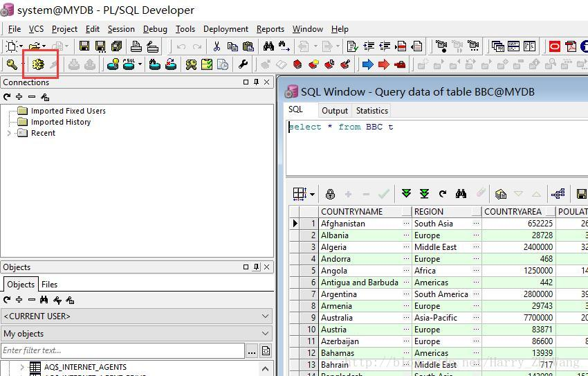The width and height of the screenshot is (588, 376).
Task: Open the Tools menu
Action: 185,29
